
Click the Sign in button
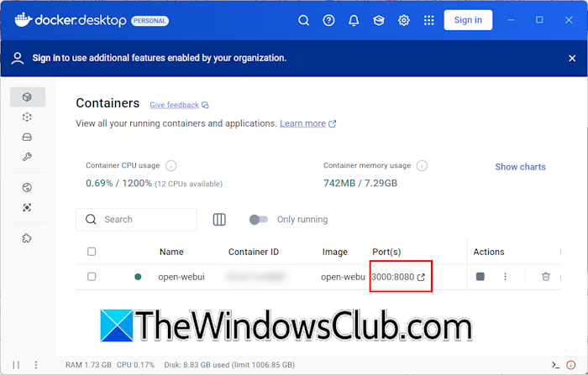468,20
